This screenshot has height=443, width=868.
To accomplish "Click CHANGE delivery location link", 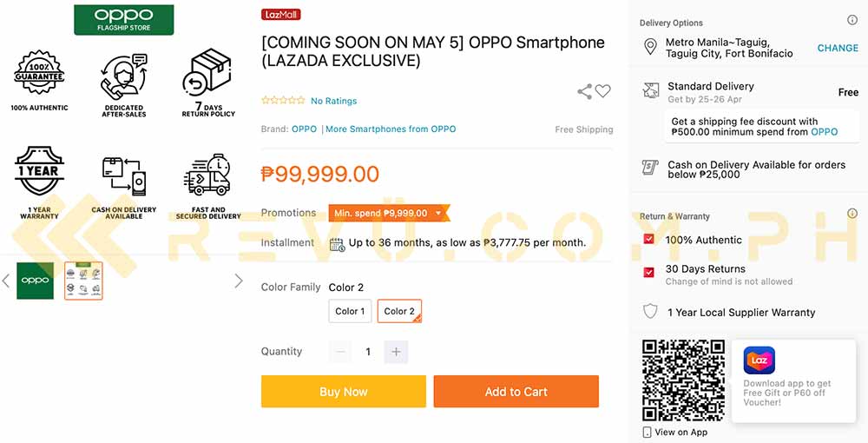I will 838,48.
